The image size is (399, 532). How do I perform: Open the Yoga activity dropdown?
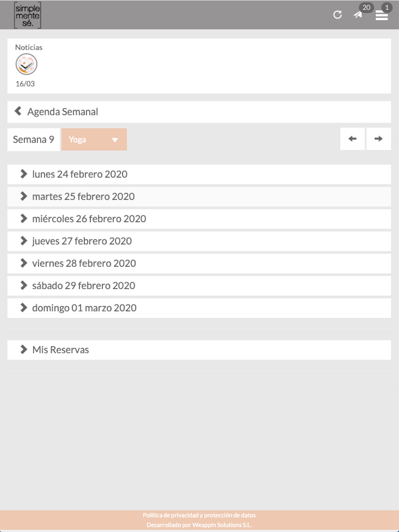[x=94, y=139]
